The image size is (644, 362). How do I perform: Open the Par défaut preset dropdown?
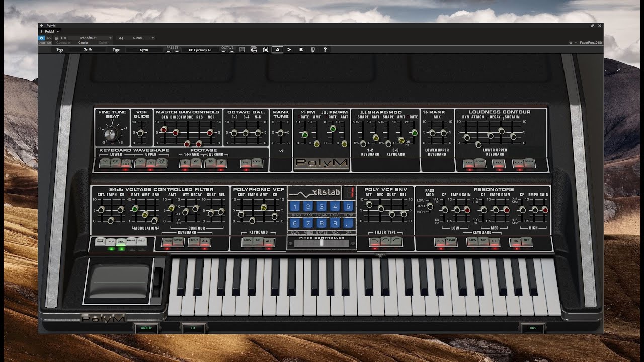(x=97, y=38)
